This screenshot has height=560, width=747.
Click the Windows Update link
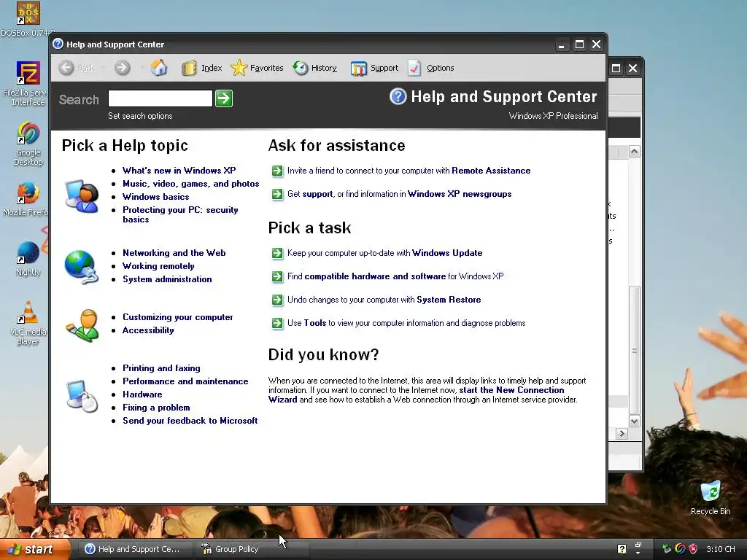(447, 253)
